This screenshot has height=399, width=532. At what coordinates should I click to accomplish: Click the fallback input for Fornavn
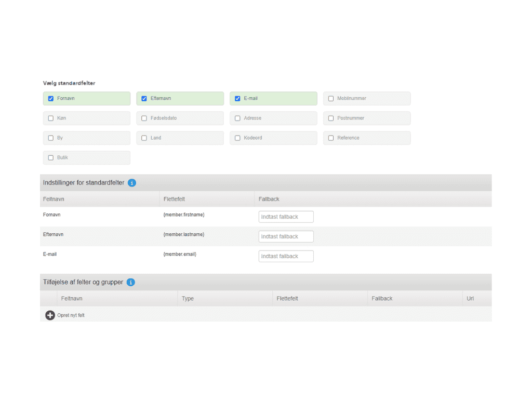click(286, 217)
